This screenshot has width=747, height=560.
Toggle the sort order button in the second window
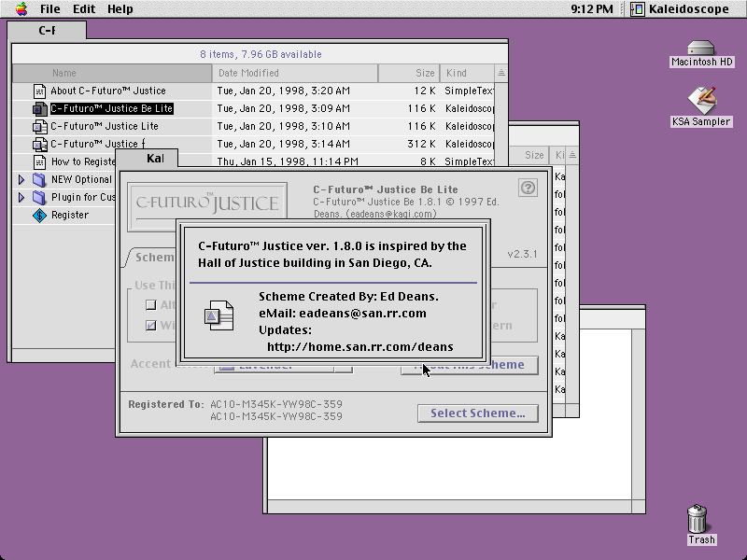click(x=572, y=155)
